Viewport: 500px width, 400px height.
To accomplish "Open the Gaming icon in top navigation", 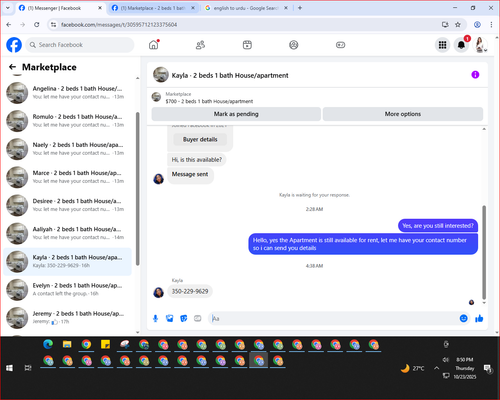I will [x=340, y=45].
